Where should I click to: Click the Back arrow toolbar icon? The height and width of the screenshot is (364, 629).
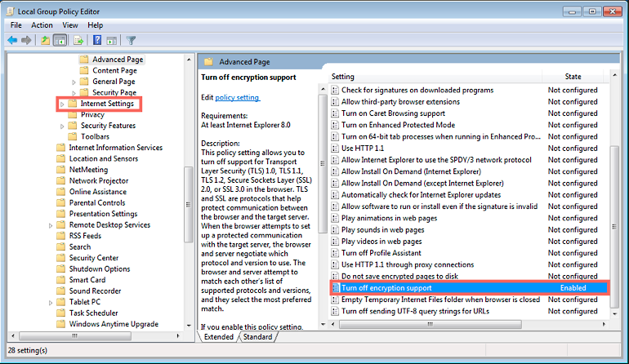(12, 40)
